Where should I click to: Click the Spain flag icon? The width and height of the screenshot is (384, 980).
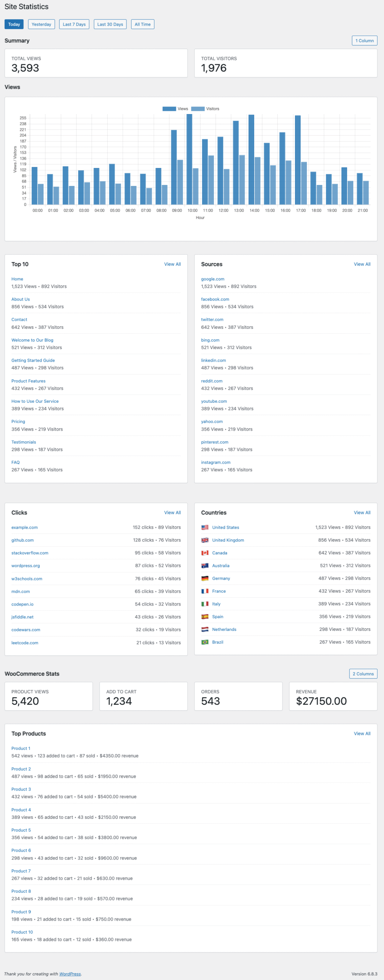coord(205,617)
